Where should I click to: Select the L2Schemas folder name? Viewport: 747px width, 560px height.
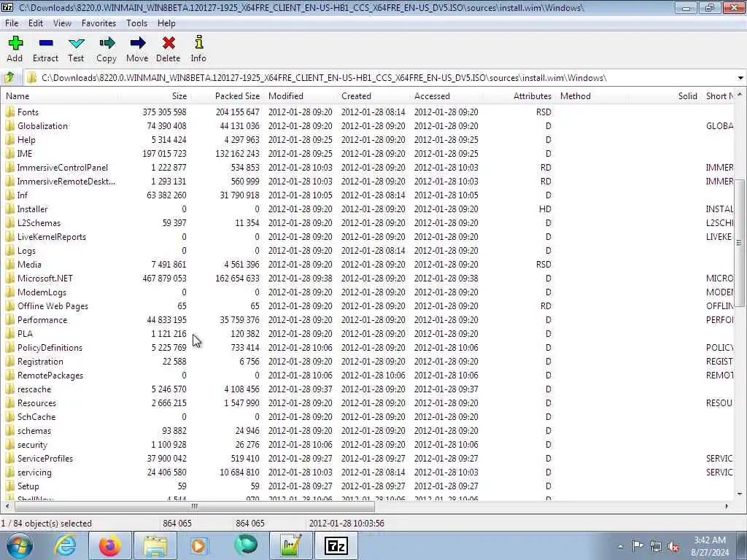[x=39, y=223]
